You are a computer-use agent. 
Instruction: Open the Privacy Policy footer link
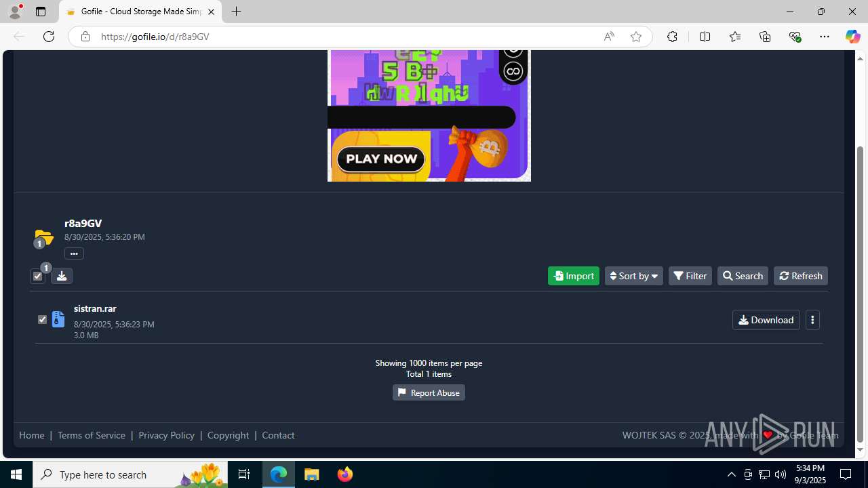click(x=166, y=435)
